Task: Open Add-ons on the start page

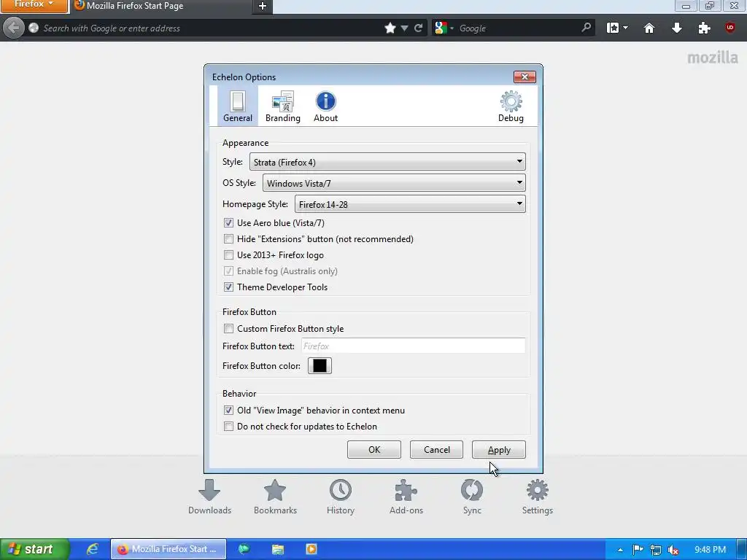Action: point(406,497)
